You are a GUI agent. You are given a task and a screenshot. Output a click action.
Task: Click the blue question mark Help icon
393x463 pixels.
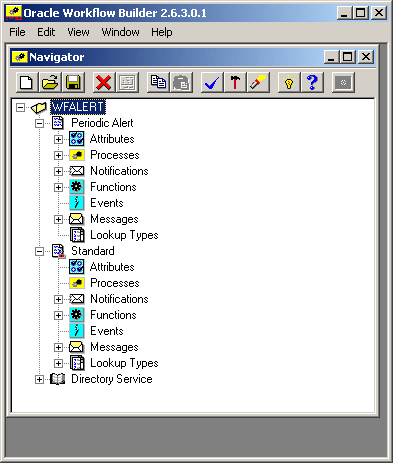pyautogui.click(x=312, y=82)
